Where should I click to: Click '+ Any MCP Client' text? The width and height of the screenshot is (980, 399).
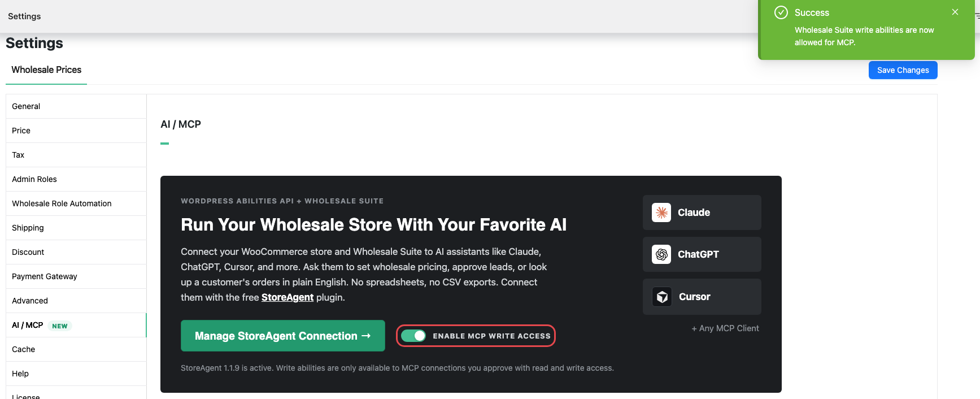click(x=725, y=328)
